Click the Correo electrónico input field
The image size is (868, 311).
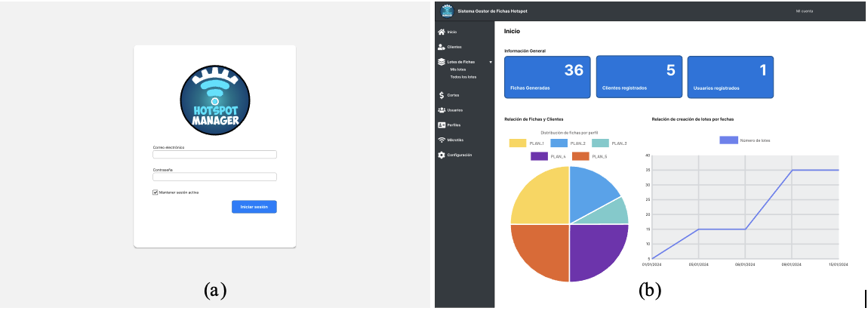point(214,155)
